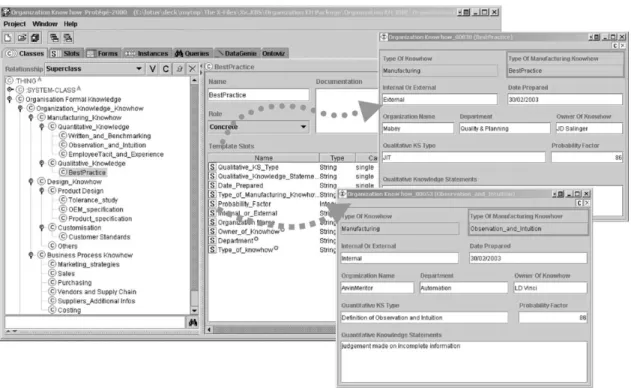The image size is (631, 391).
Task: Click the class icon of Costing
Action: (52, 310)
